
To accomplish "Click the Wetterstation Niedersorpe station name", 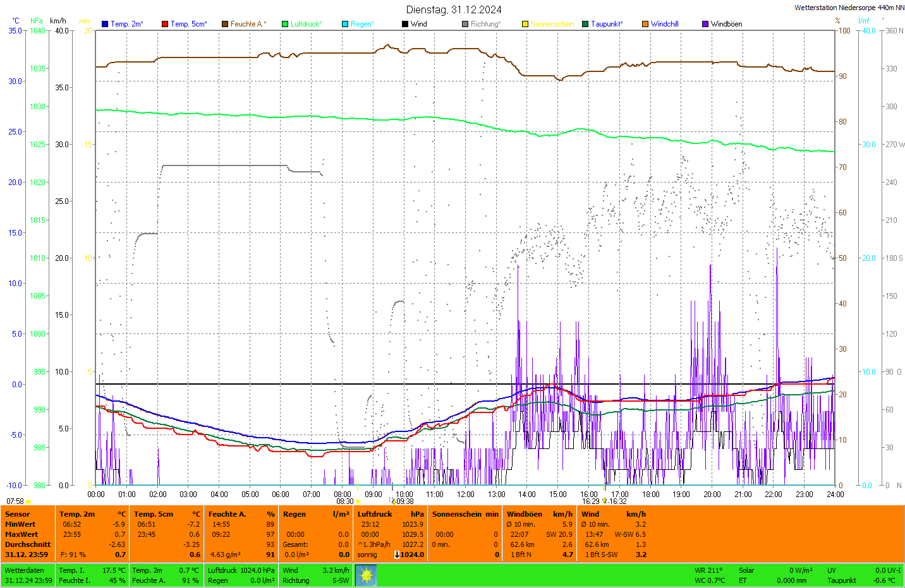I will 849,8.
